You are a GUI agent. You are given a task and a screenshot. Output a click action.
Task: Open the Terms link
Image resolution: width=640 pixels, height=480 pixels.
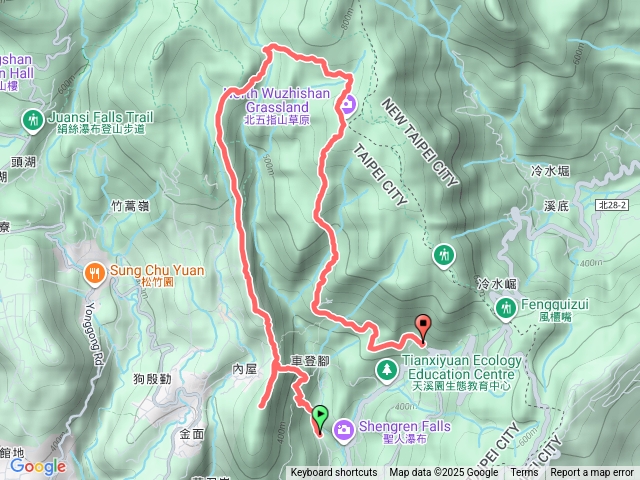pos(524,473)
